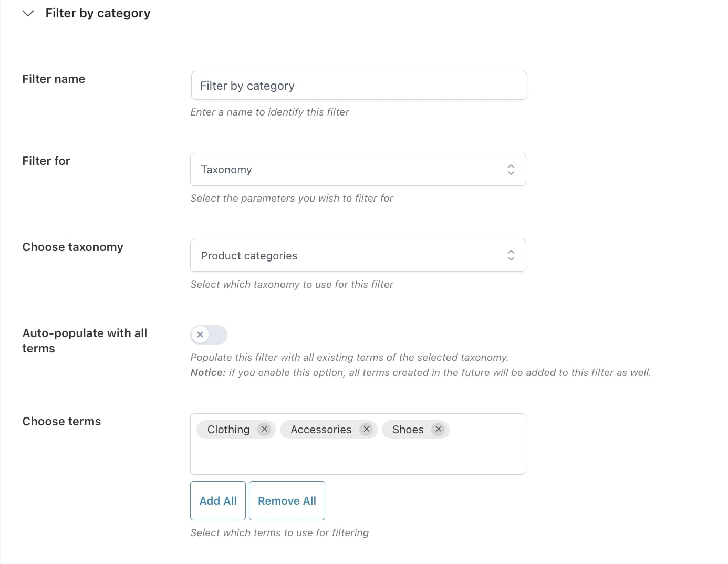Viewport: 728px width, 564px height.
Task: Click empty area of Choose terms box
Action: point(357,457)
